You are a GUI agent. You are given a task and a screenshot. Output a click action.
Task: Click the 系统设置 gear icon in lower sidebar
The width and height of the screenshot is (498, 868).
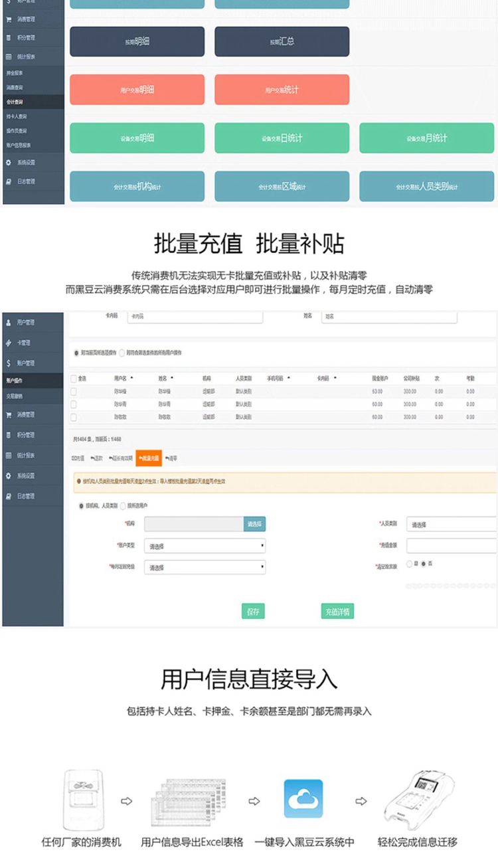click(9, 476)
